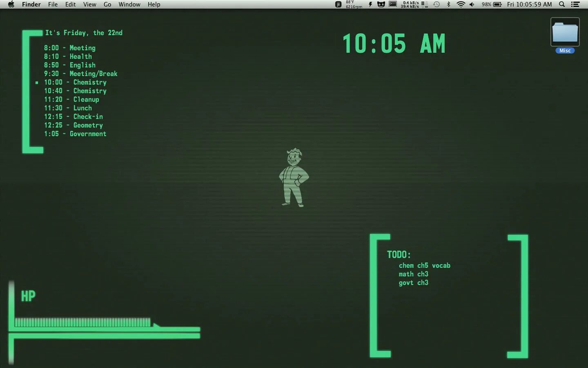Open Notification Center list icon
The width and height of the screenshot is (588, 368).
coord(575,4)
